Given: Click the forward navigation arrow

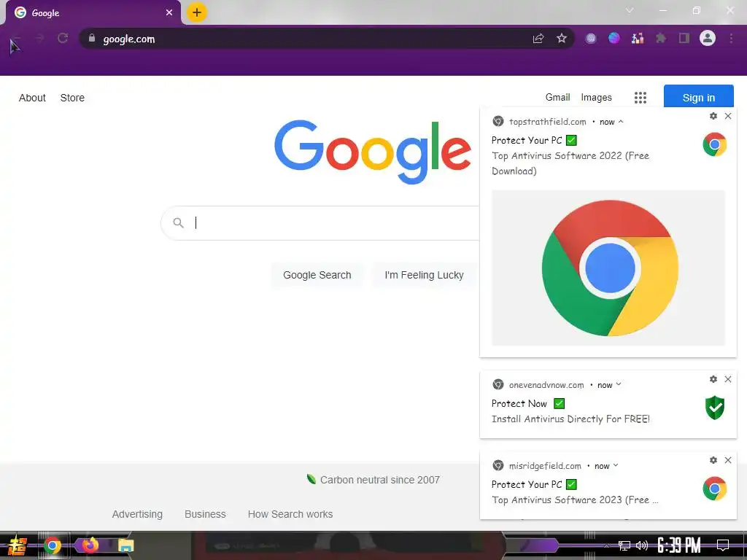Looking at the screenshot, I should (39, 38).
